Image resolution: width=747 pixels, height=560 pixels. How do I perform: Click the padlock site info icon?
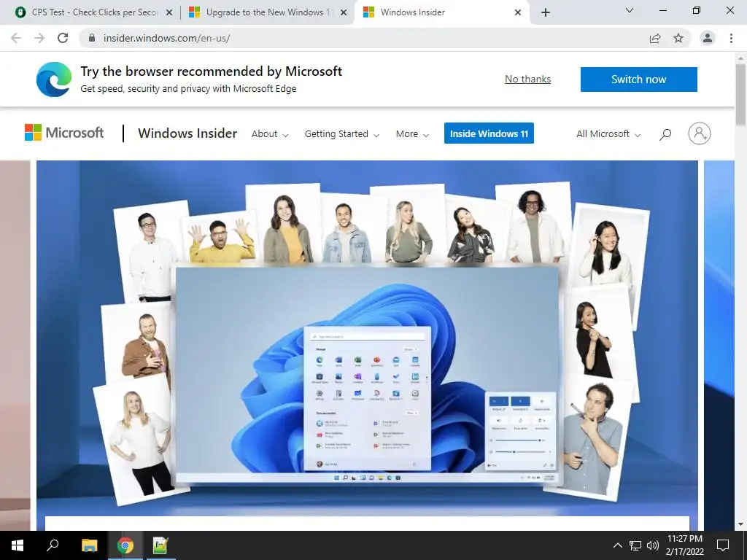click(92, 38)
